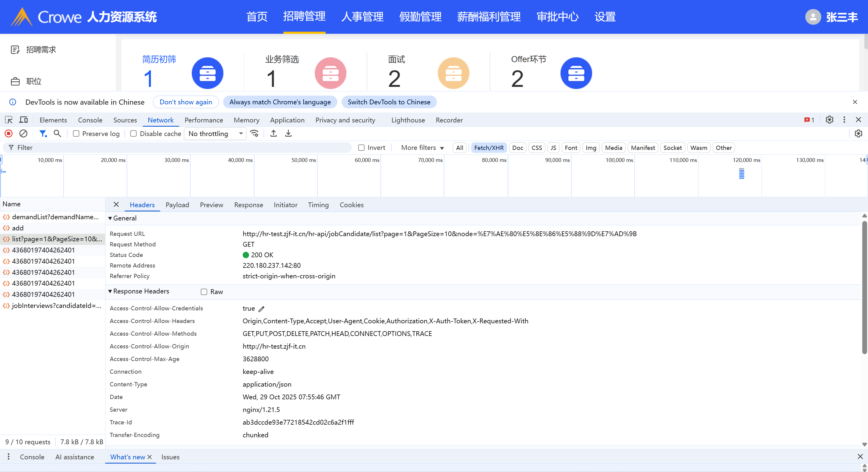Click into the Filter text field
Screen dimensions: 868x472
[x=182, y=148]
